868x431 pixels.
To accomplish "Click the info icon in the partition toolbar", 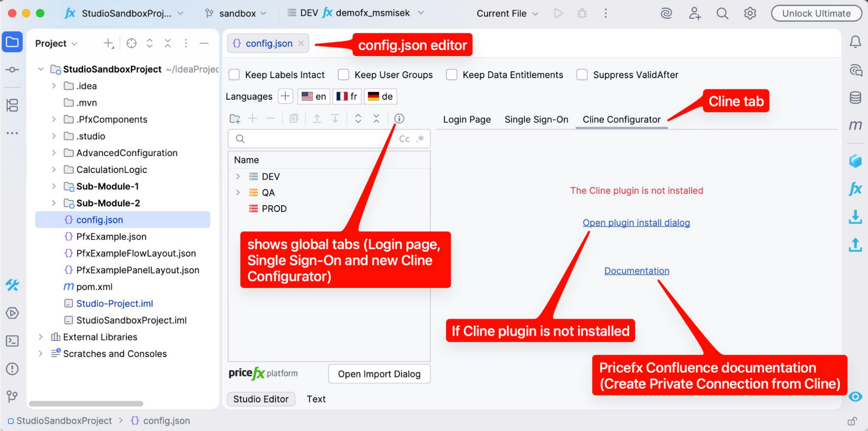I will (399, 119).
